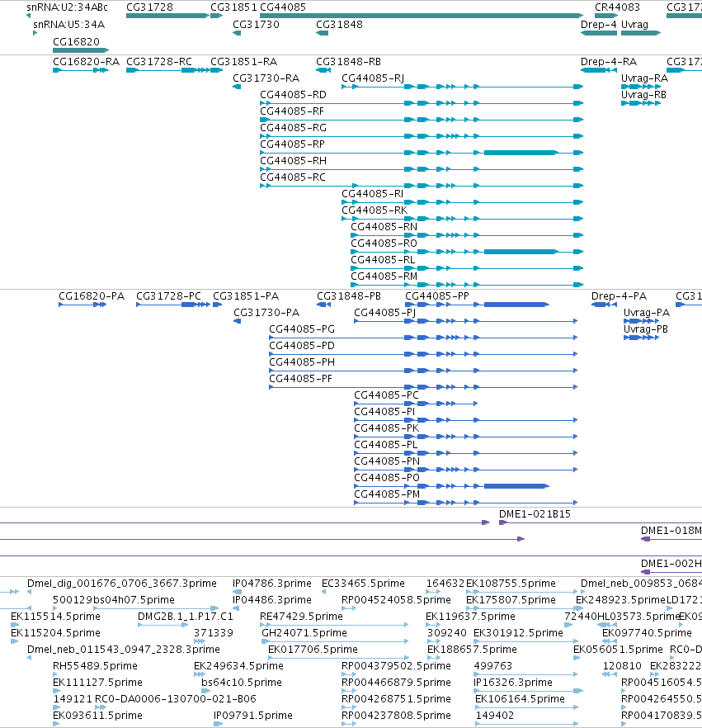Viewport: 702px width, 728px height.
Task: Select snRNA:U5:34A label
Action: pos(68,24)
